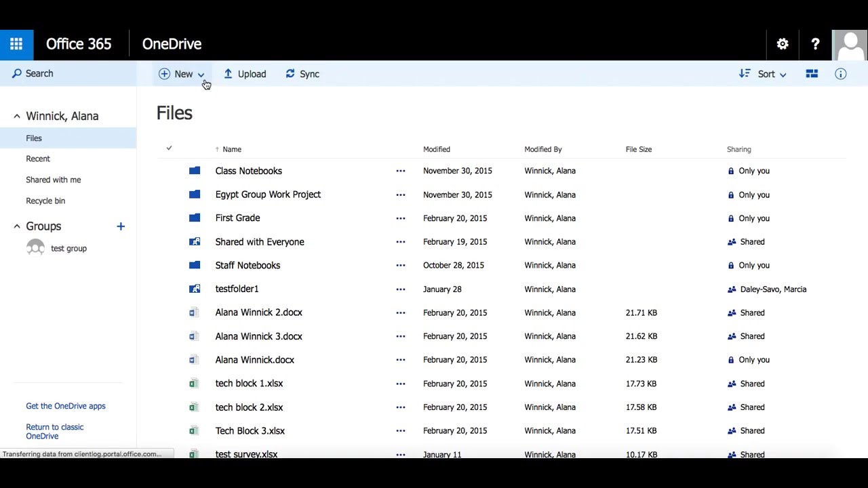Click the test group avatar icon
Screen dimensions: 868x488
pyautogui.click(x=35, y=248)
